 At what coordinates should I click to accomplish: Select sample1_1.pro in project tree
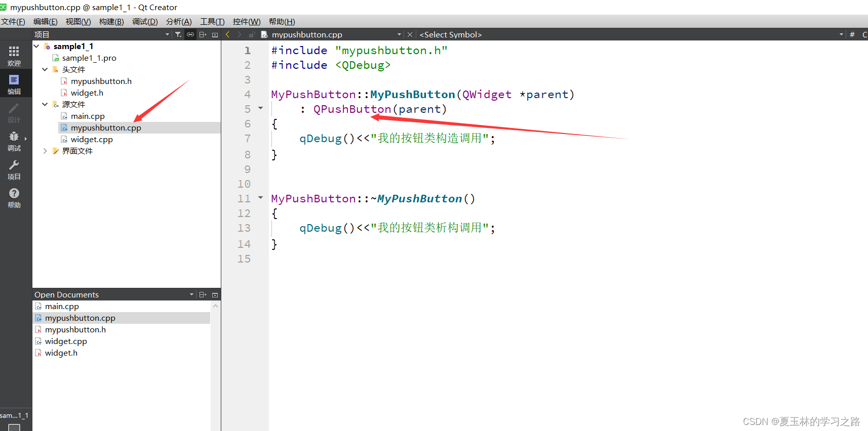point(89,58)
